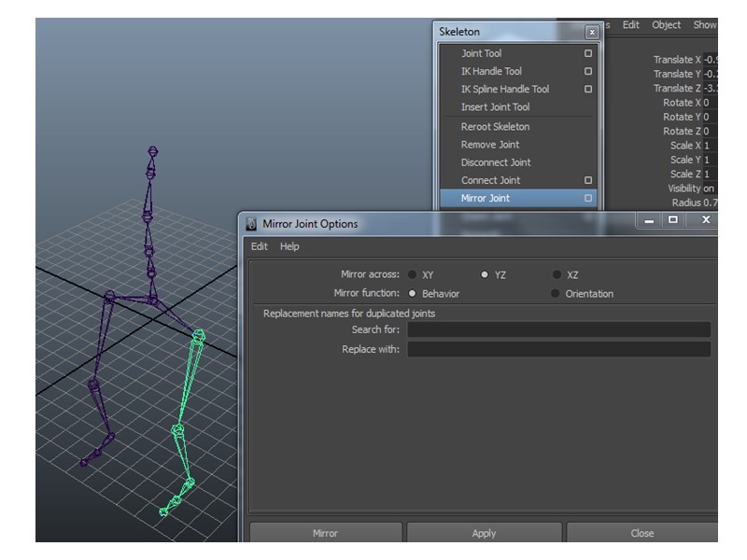This screenshot has height=560, width=747.
Task: Select Scale Y channel label
Action: (x=685, y=160)
